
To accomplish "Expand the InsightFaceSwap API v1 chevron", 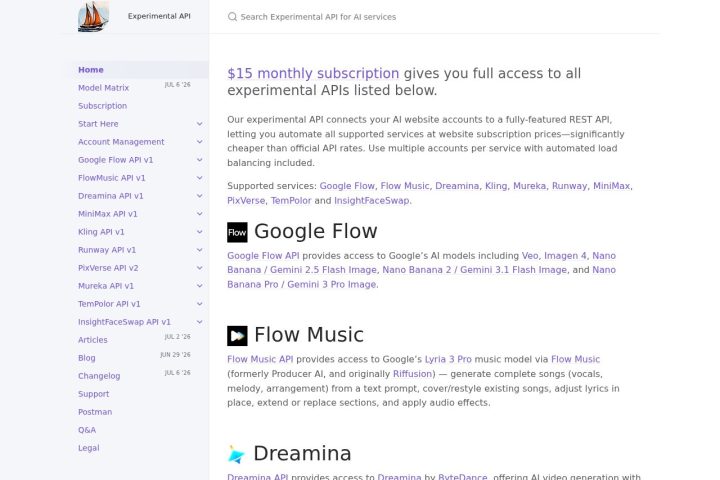I will click(x=199, y=322).
